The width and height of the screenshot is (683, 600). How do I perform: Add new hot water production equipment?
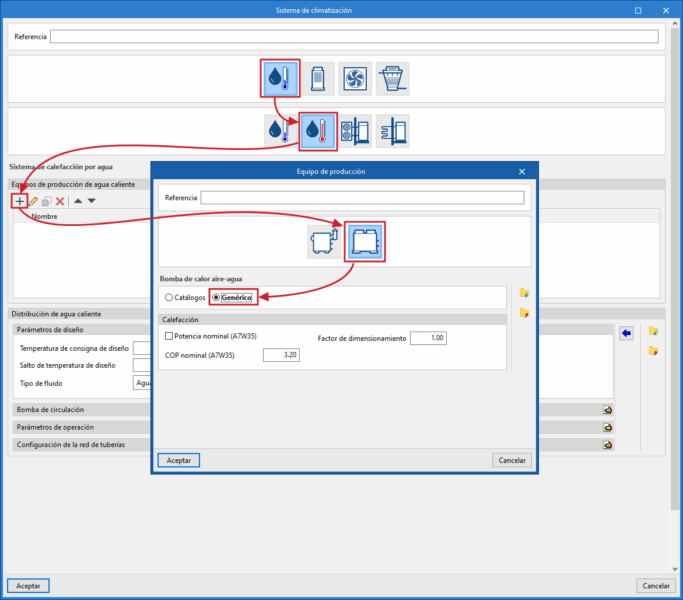19,201
